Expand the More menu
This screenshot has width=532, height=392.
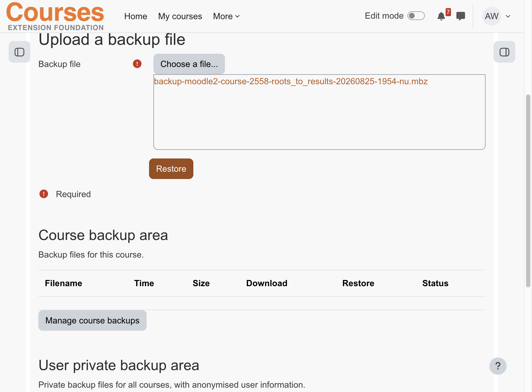(x=226, y=16)
